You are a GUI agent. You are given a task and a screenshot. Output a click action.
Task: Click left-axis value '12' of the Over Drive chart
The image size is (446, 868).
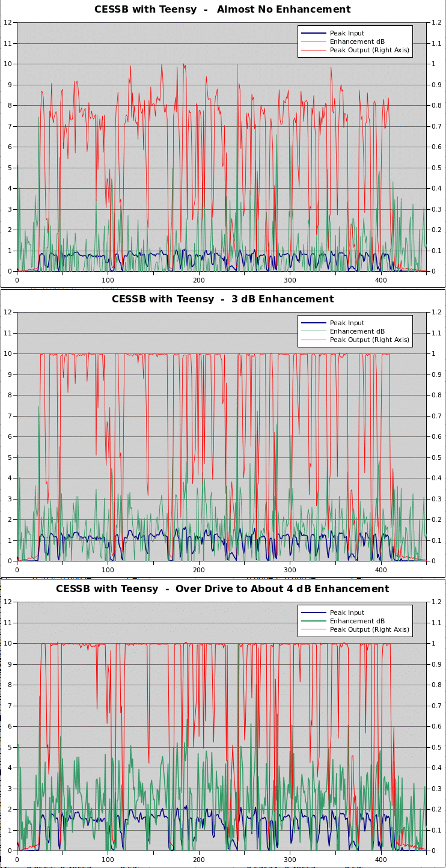point(8,602)
